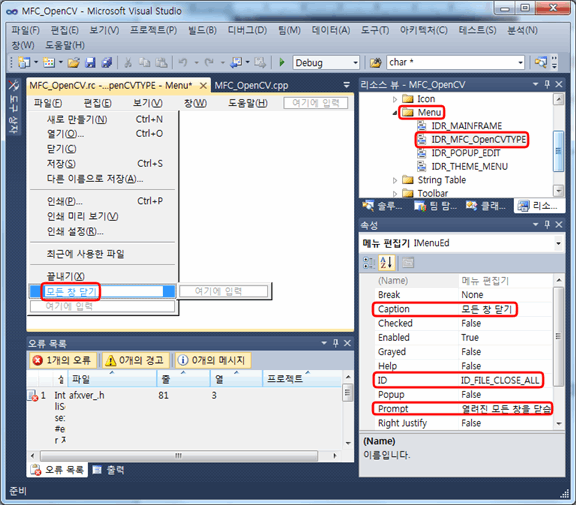The height and width of the screenshot is (505, 576).
Task: Close the Error List panel
Action: click(348, 343)
